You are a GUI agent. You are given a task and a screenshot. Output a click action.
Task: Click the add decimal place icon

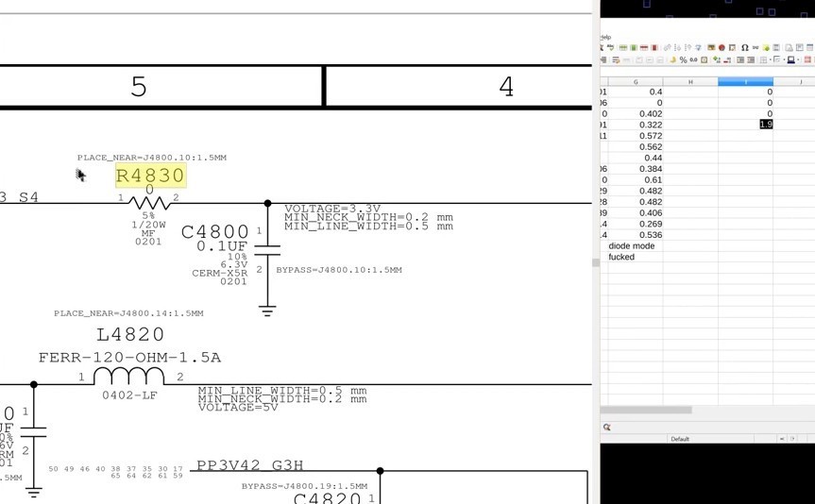[716, 59]
